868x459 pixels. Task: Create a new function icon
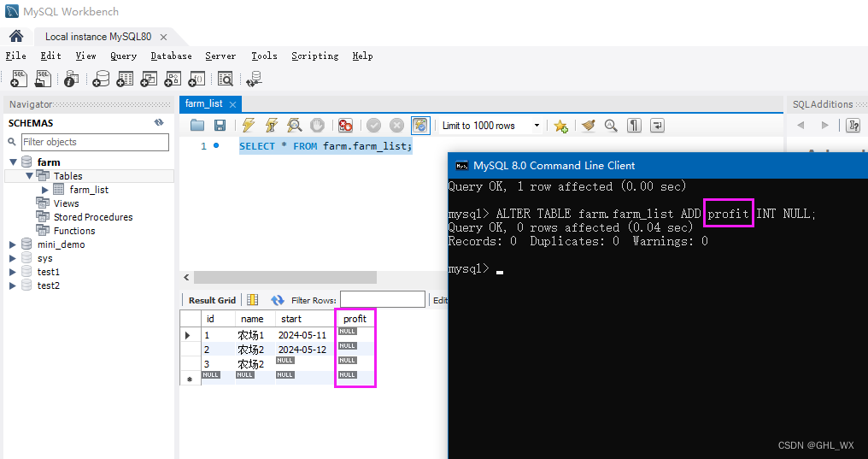coord(196,79)
